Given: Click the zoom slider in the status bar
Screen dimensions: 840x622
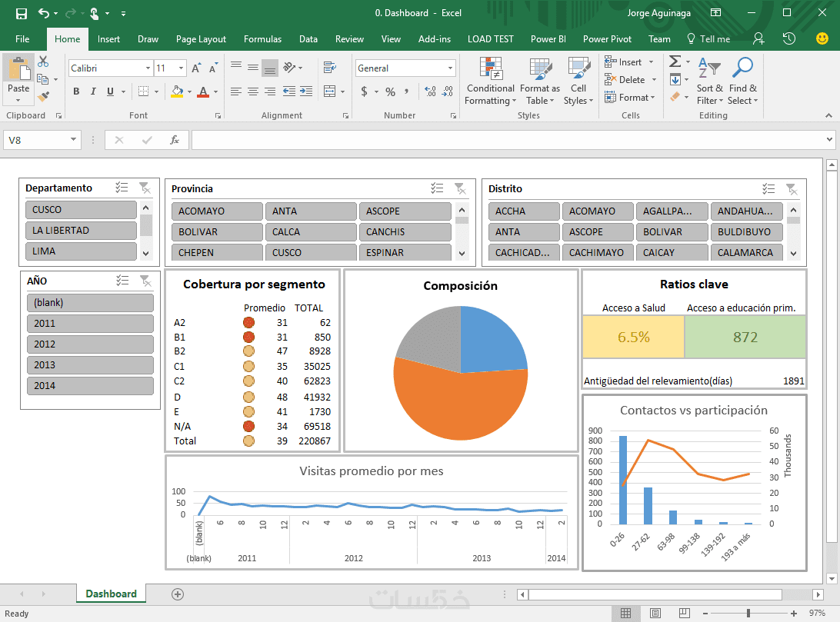Looking at the screenshot, I should 748,613.
